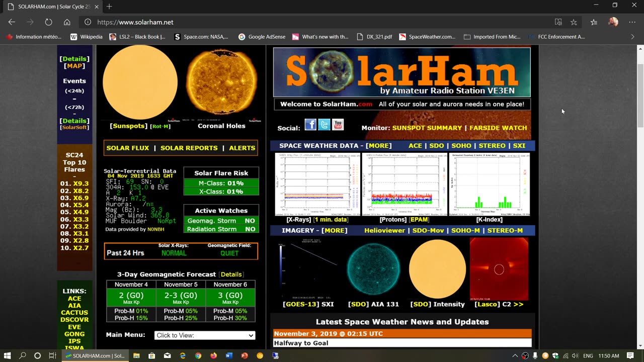Open a new browser tab
Screen dimensions: 644x362
click(109, 7)
